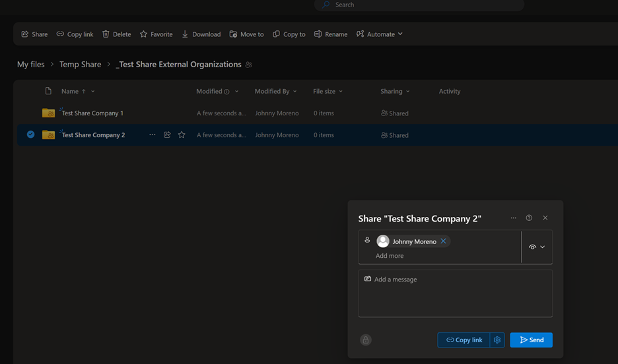Click Move to in the toolbar
This screenshot has width=618, height=364.
247,34
